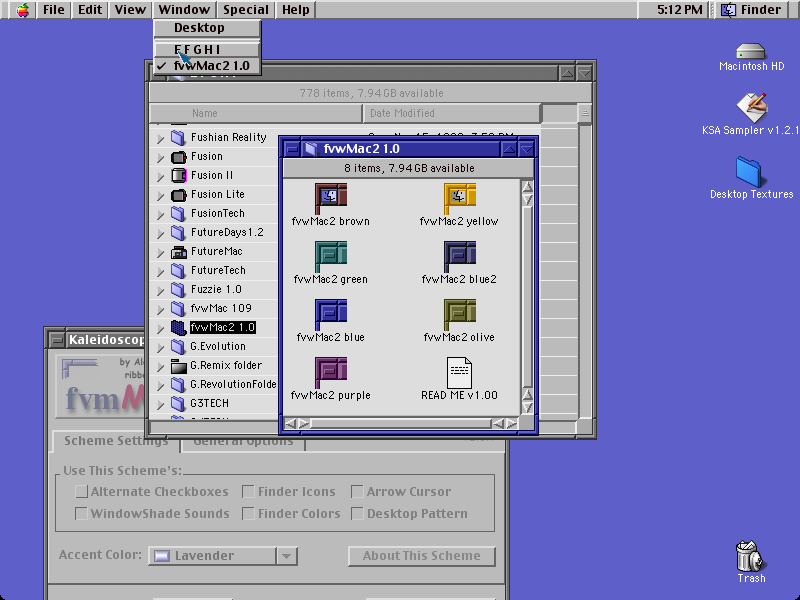This screenshot has height=600, width=800.
Task: Select the Fushian Reality folder icon
Action: point(178,138)
